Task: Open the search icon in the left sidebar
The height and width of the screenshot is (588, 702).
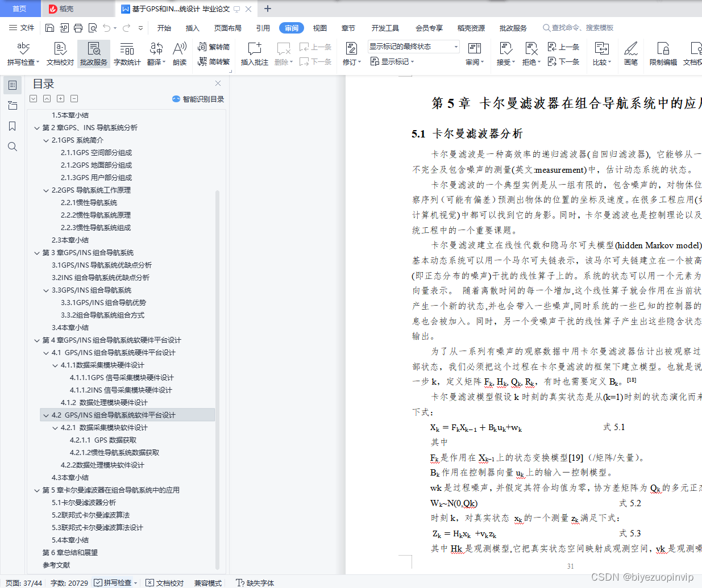Action: point(13,147)
